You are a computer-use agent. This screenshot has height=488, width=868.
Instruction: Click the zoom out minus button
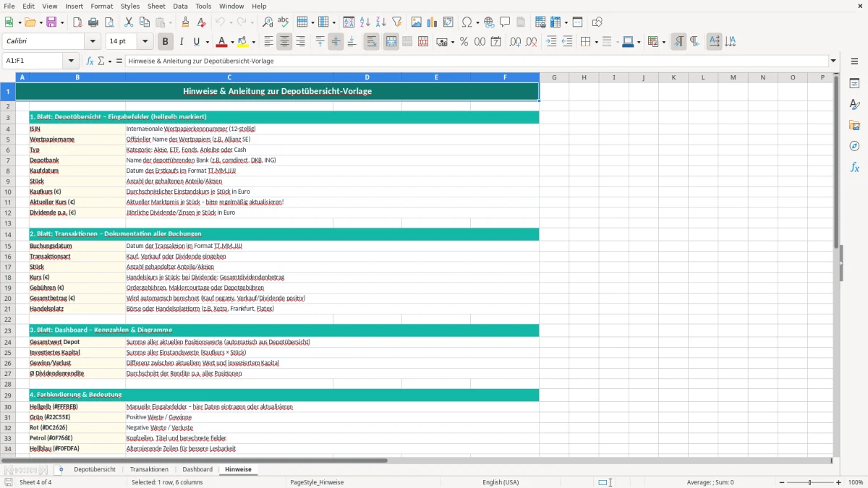(x=781, y=482)
